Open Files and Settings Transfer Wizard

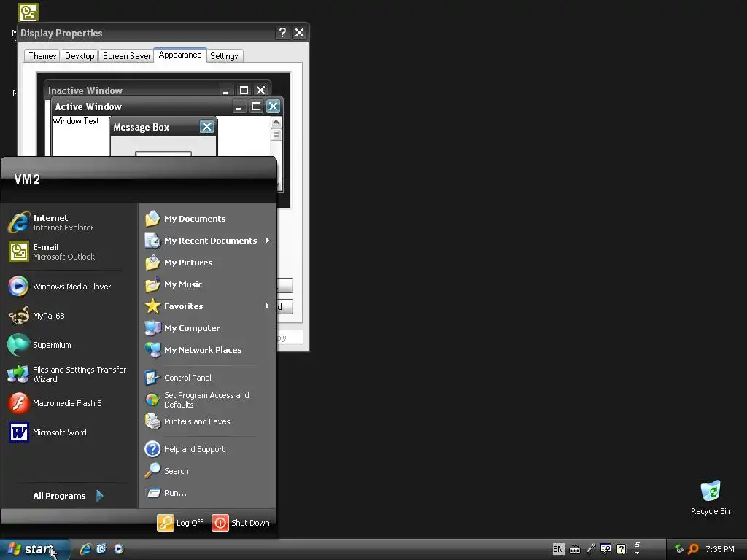[69, 374]
